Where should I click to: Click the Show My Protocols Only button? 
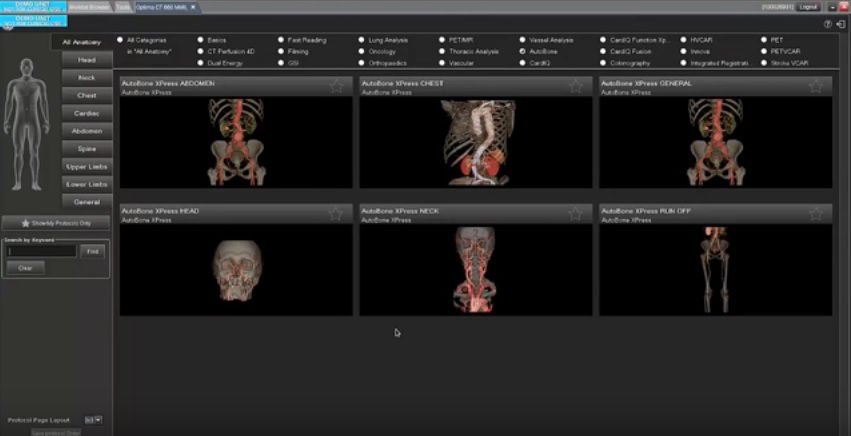pyautogui.click(x=56, y=223)
